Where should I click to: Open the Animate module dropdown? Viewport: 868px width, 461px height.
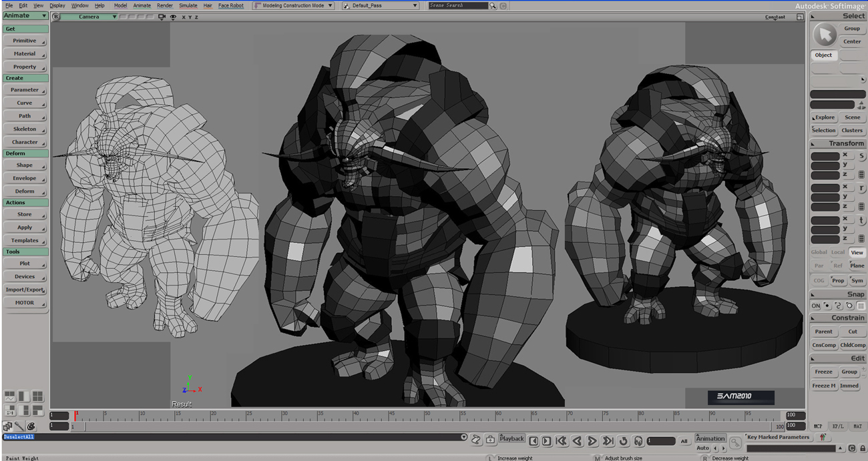25,15
